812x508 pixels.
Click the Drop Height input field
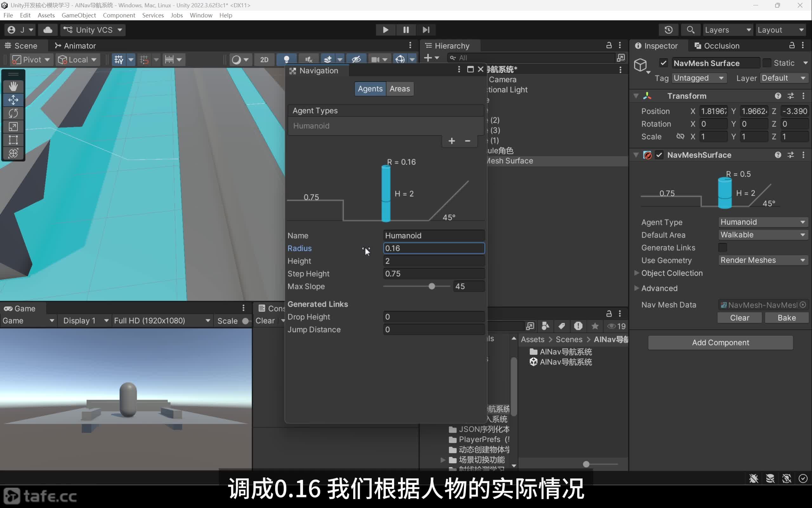click(x=434, y=317)
